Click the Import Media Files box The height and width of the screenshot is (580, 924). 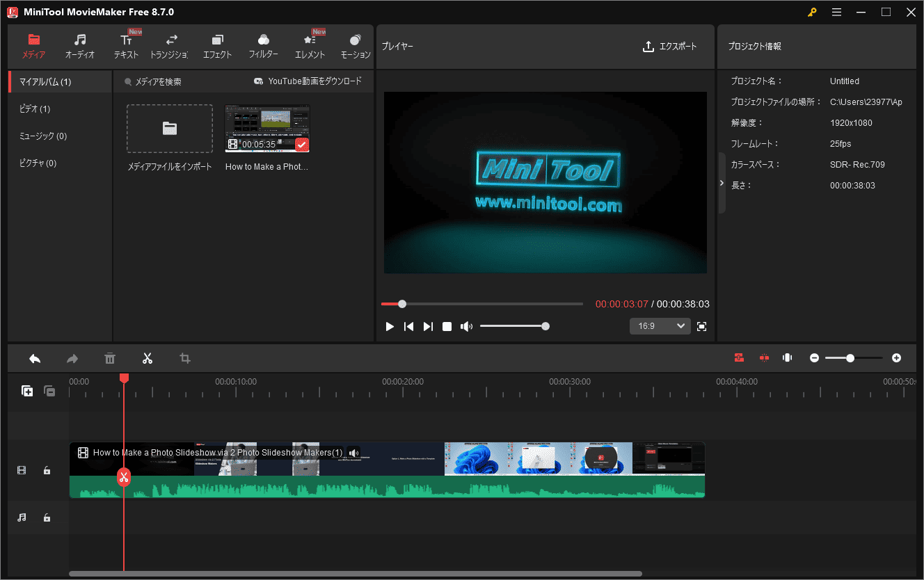tap(170, 129)
